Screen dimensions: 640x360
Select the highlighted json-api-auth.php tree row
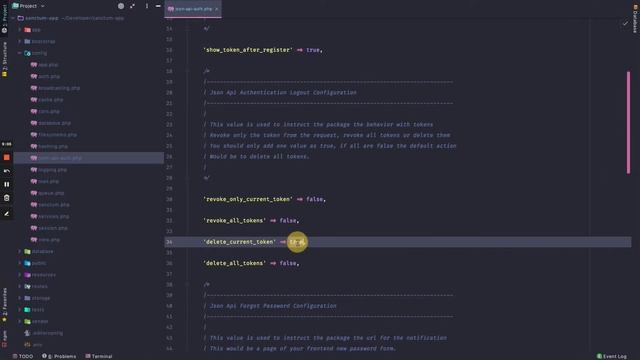(89, 158)
